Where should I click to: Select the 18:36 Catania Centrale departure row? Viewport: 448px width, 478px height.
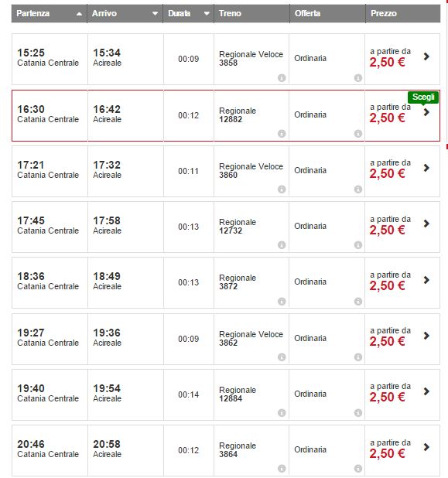tap(226, 282)
